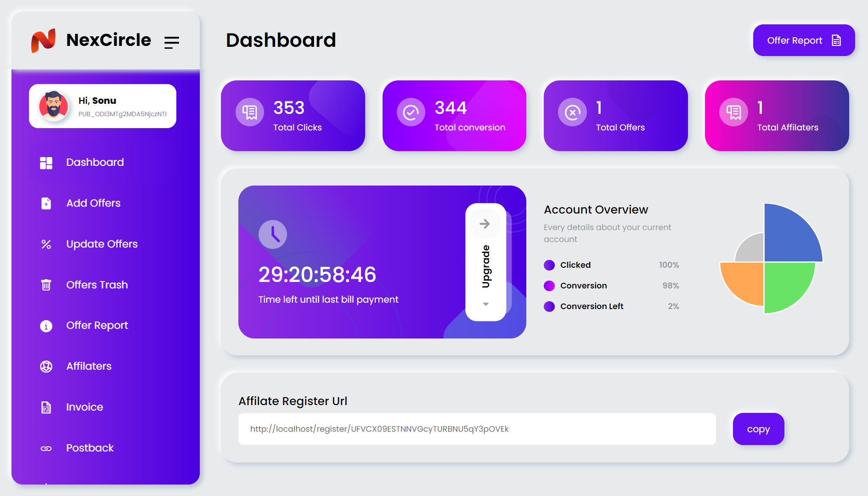Click the Add Offers file-plus icon
The image size is (868, 496).
tap(46, 203)
